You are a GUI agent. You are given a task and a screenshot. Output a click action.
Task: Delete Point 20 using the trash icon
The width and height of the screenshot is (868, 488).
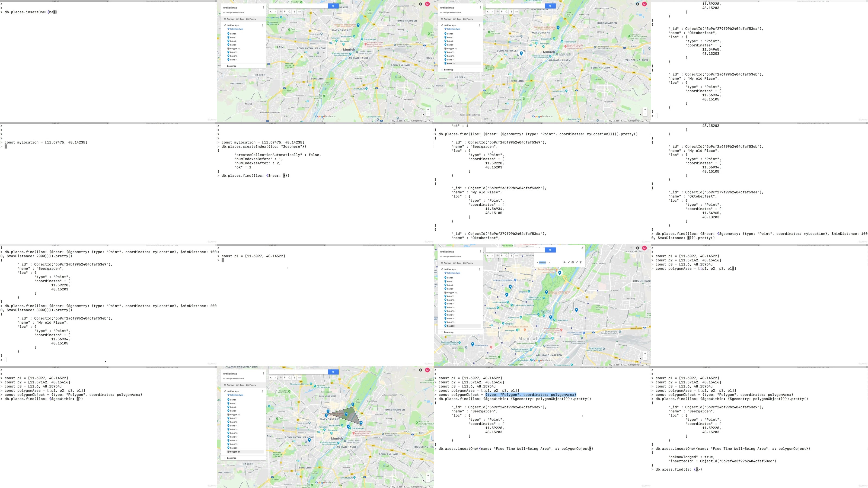581,263
